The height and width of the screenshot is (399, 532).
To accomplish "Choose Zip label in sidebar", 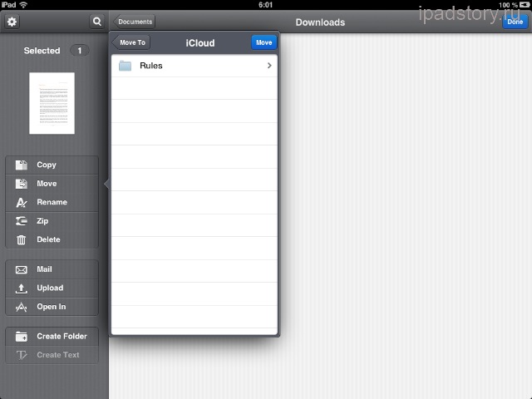I will pyautogui.click(x=42, y=221).
